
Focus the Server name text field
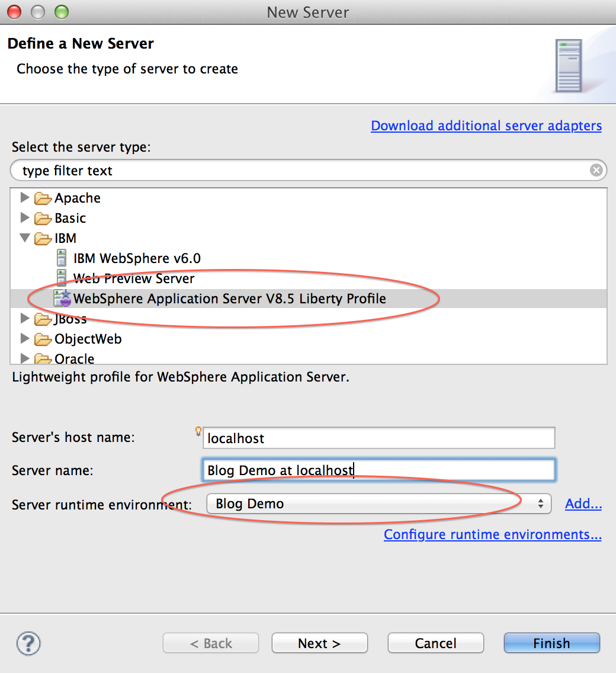(x=379, y=470)
